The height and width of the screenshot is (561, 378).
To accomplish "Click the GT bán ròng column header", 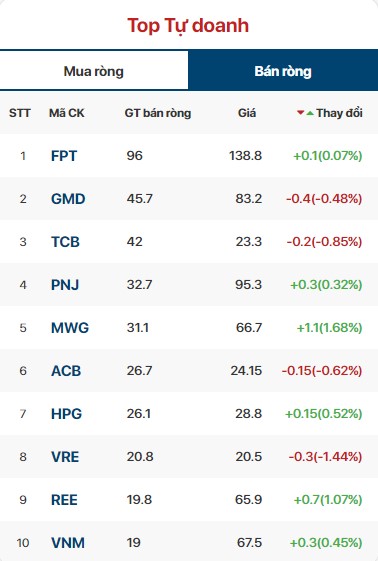I will pyautogui.click(x=158, y=113).
